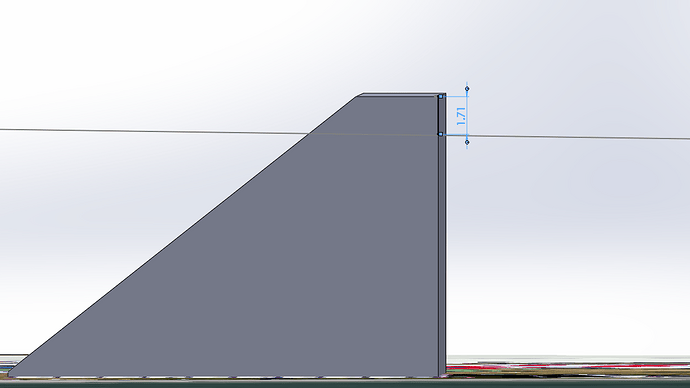Select the 1.71 dimension value

(x=461, y=116)
